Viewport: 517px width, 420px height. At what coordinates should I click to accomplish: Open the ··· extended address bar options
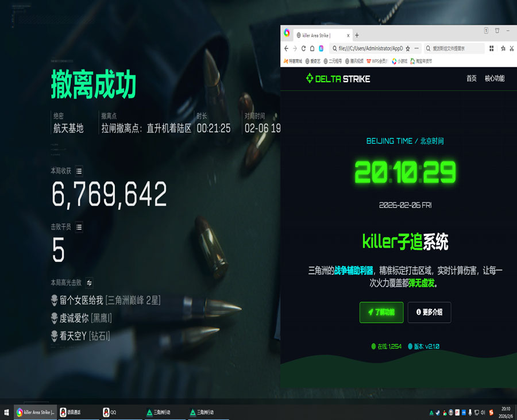(x=416, y=48)
